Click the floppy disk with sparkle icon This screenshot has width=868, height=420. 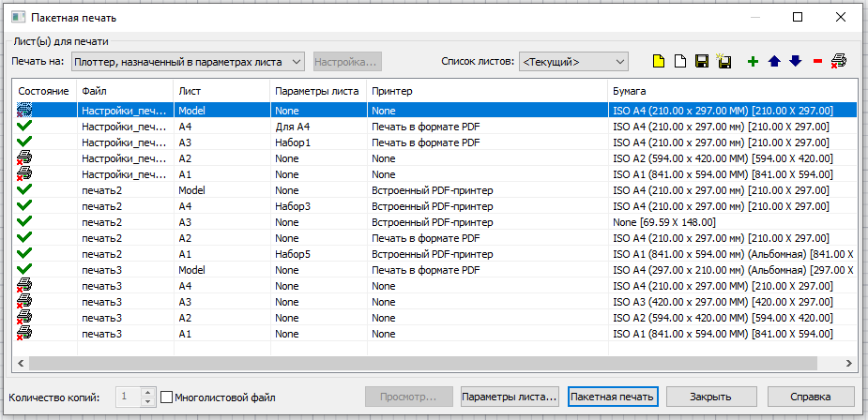point(723,62)
